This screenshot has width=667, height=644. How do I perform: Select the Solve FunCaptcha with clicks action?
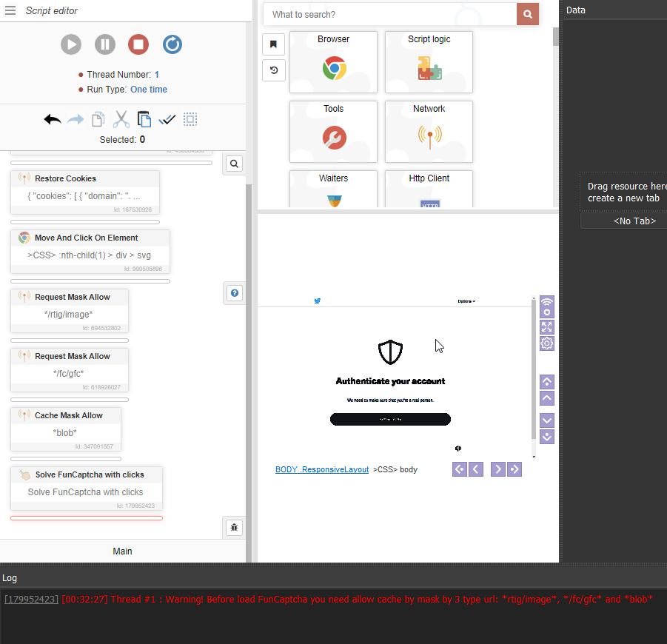pyautogui.click(x=87, y=487)
